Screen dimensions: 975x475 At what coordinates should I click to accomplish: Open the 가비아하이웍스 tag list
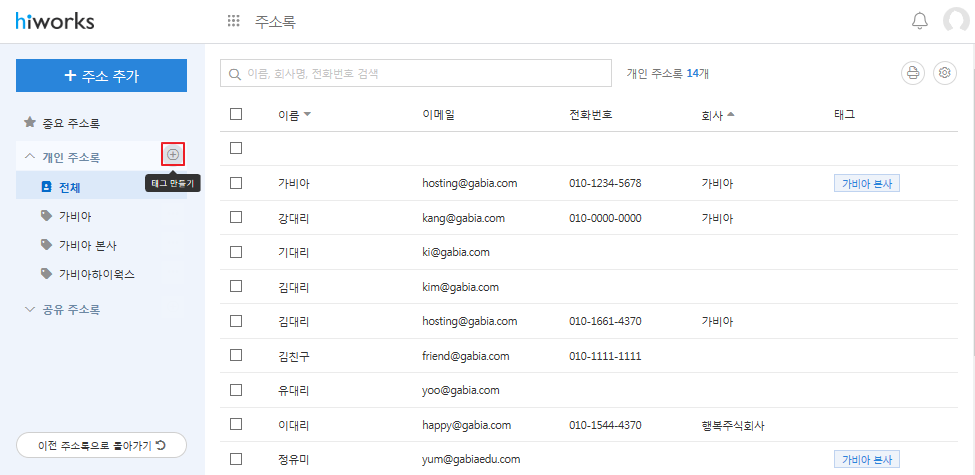[x=96, y=273]
